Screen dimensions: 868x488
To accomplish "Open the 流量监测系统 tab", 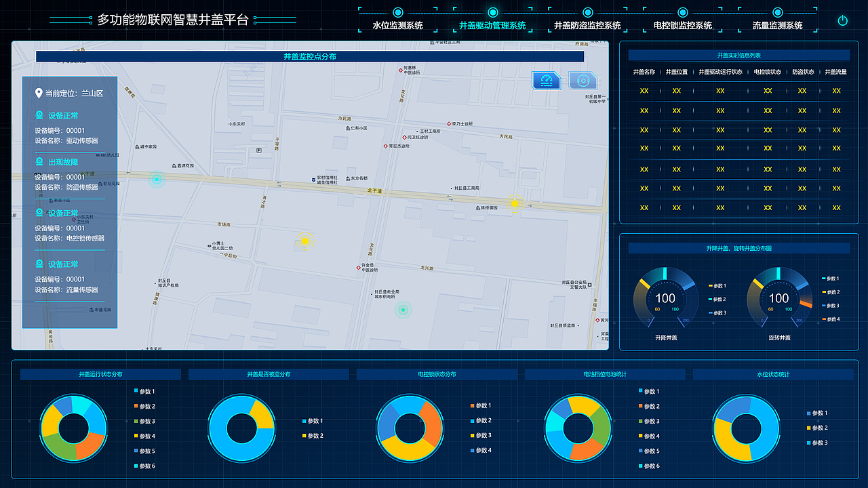I will [778, 25].
